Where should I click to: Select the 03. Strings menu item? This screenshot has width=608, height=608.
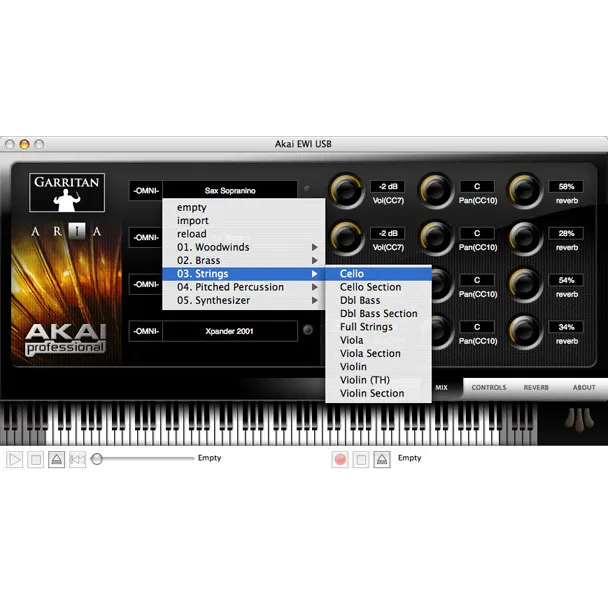click(244, 274)
